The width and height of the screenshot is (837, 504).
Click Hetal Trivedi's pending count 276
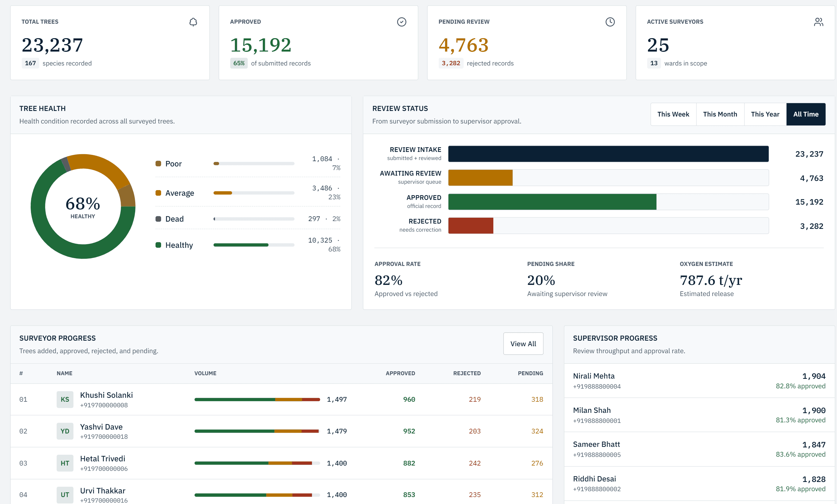[537, 463]
